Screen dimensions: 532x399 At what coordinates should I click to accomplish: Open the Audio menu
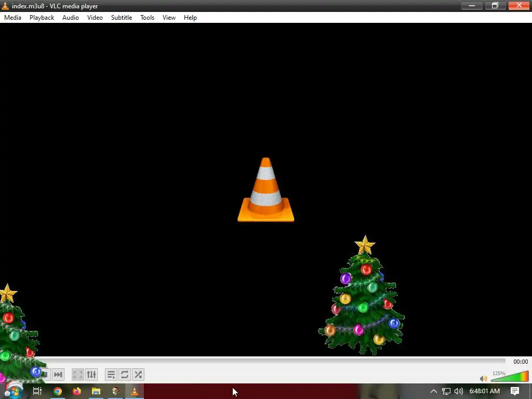point(71,18)
